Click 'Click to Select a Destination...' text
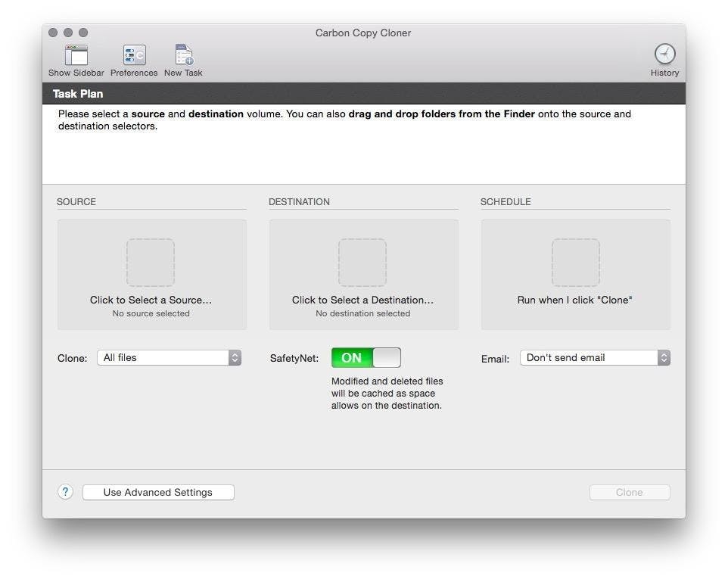This screenshot has width=728, height=579. (362, 300)
